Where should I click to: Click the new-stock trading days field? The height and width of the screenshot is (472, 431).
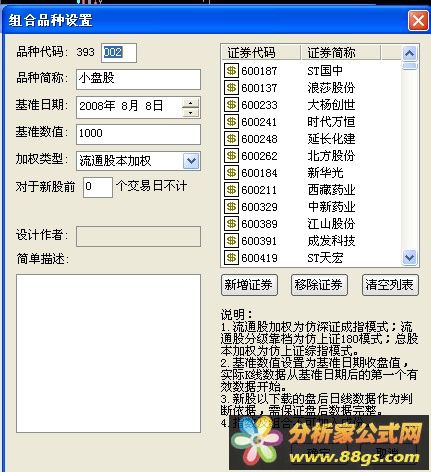point(98,187)
